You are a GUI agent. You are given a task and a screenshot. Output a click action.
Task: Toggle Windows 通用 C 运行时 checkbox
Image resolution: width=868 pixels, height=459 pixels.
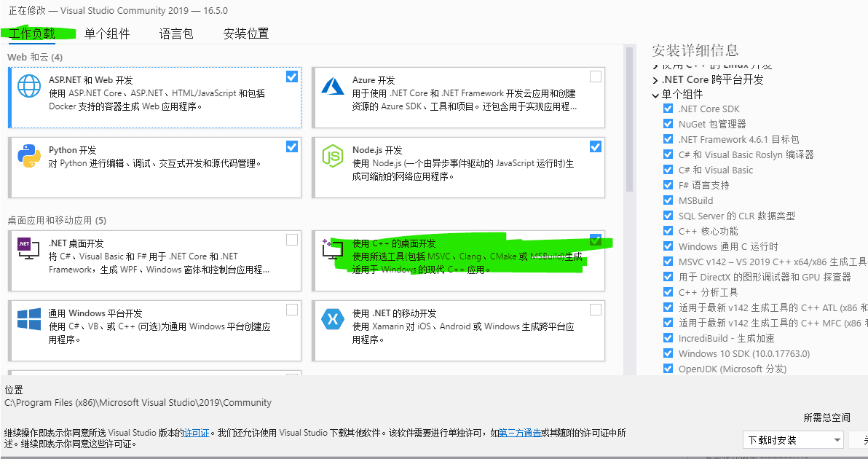coord(668,246)
